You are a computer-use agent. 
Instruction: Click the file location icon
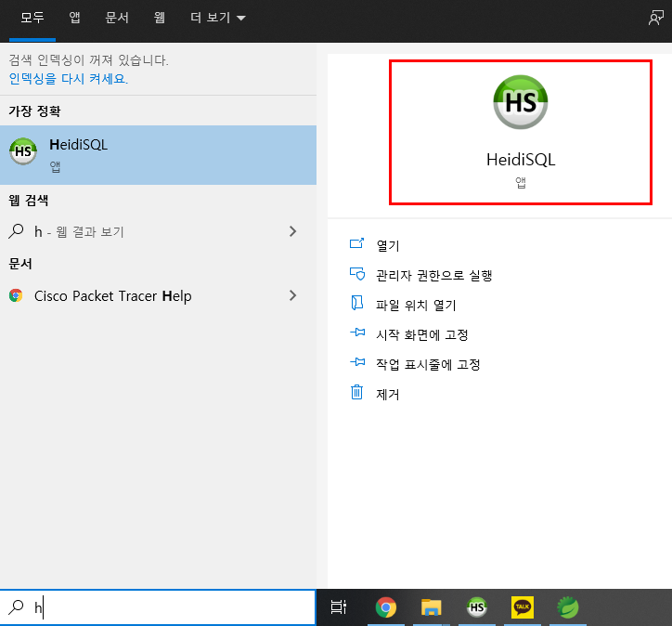coord(357,303)
